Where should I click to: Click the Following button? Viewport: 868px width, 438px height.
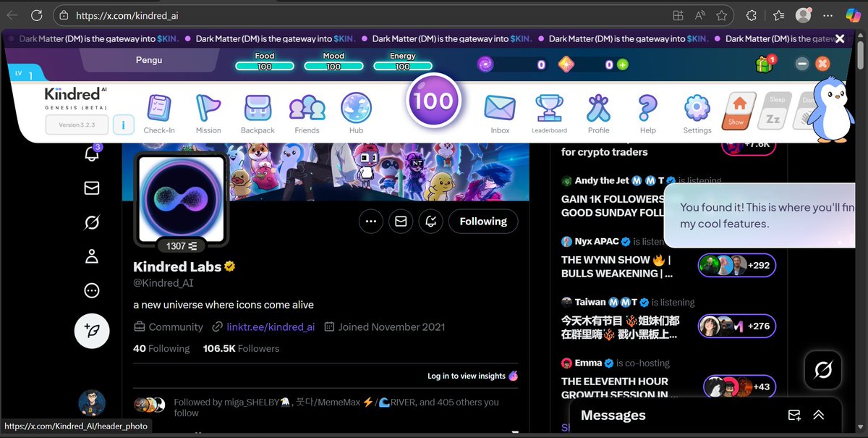click(483, 222)
